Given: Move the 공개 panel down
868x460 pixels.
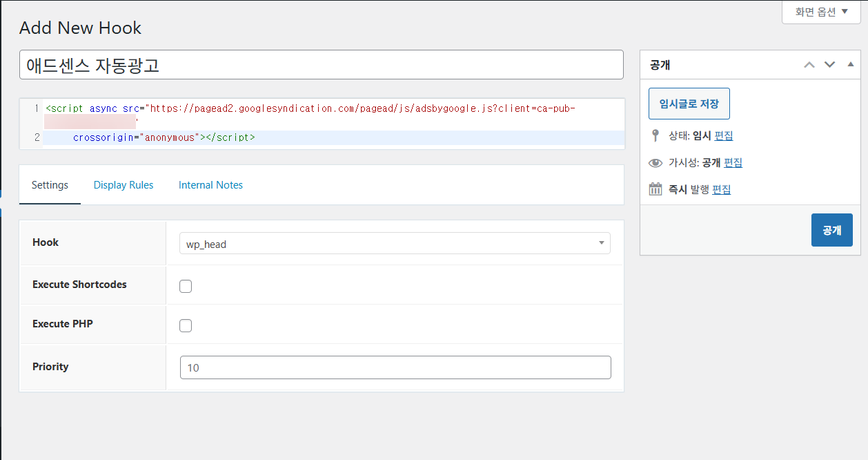Looking at the screenshot, I should 830,65.
